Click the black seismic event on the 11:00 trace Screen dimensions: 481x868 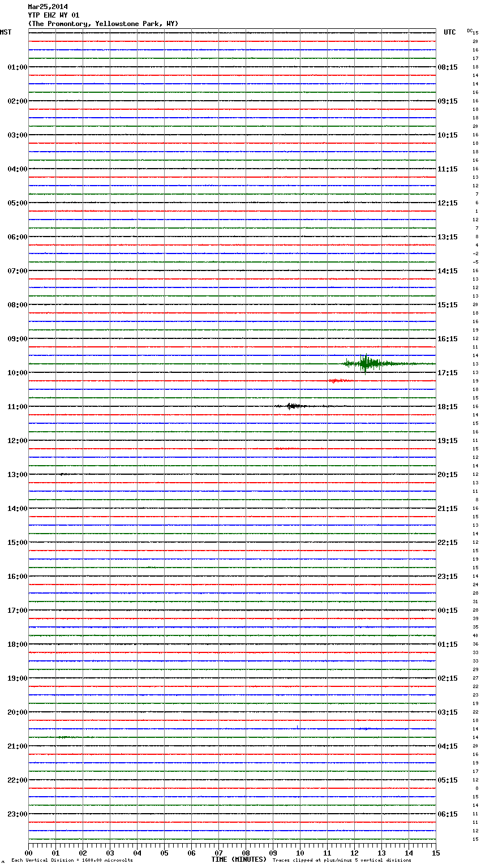coord(291,406)
